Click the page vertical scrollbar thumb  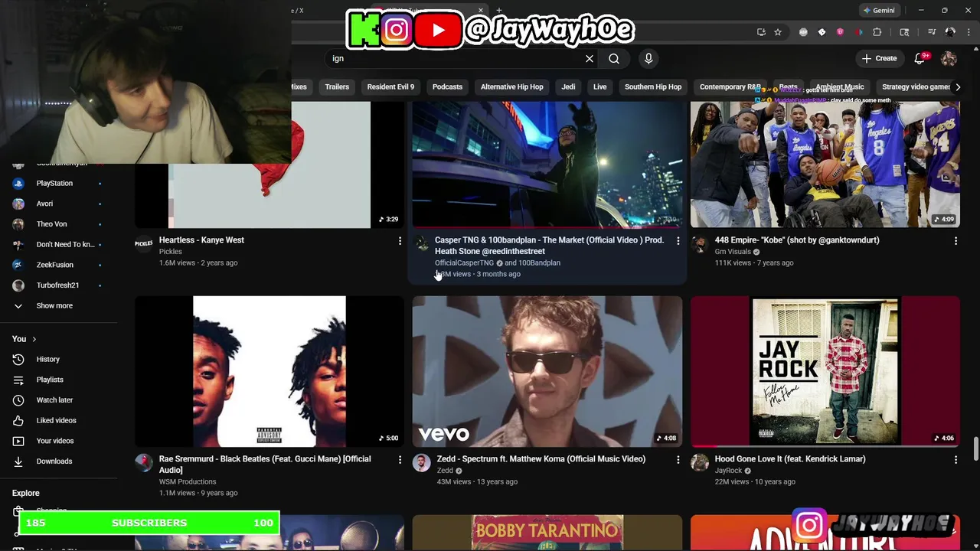coord(975,449)
